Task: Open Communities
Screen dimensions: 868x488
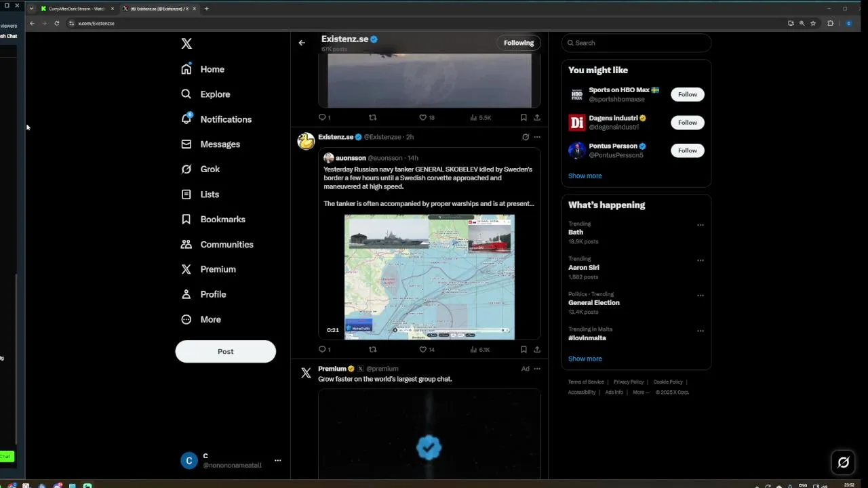Action: click(217, 245)
